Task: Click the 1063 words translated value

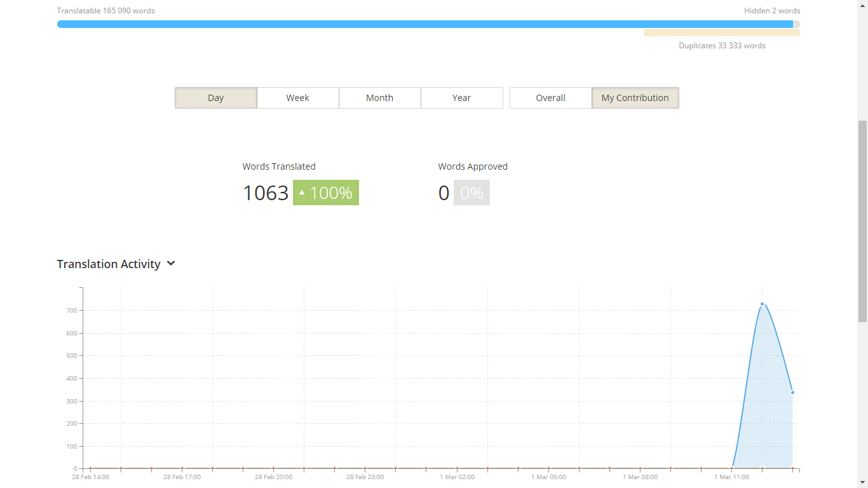Action: click(x=266, y=193)
